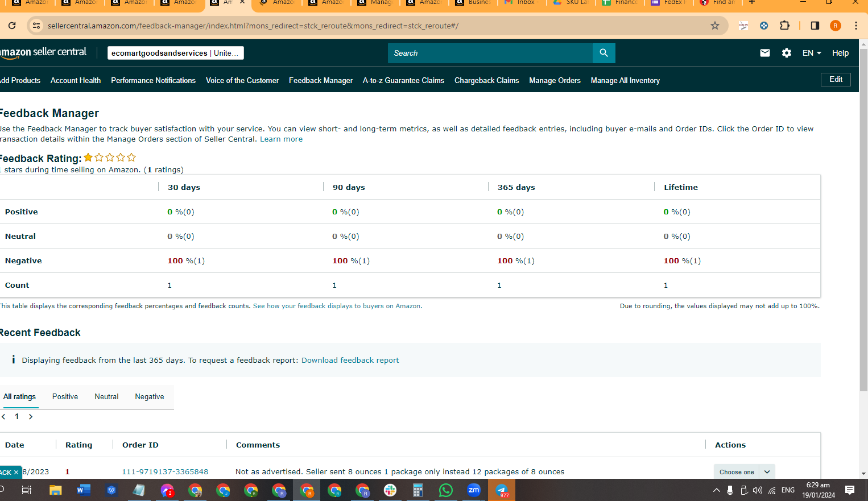This screenshot has width=868, height=501.
Task: Click the Learn more link
Action: (x=281, y=139)
